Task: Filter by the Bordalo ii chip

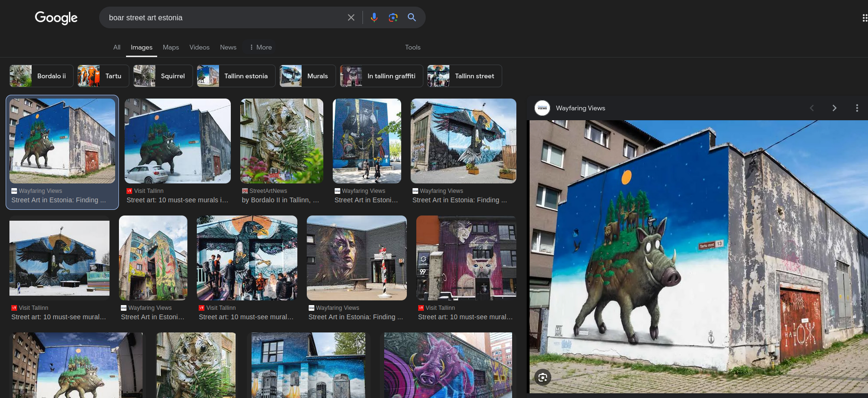Action: pyautogui.click(x=42, y=76)
